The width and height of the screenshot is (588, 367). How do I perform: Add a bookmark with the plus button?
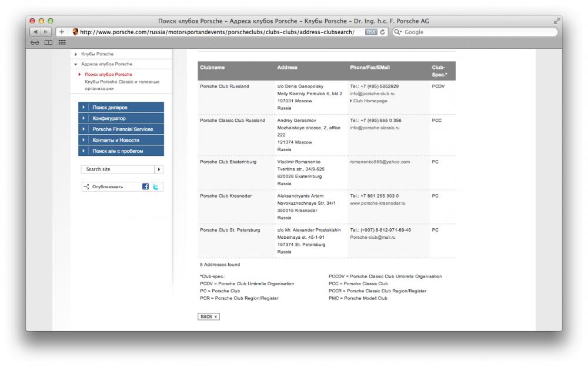62,32
